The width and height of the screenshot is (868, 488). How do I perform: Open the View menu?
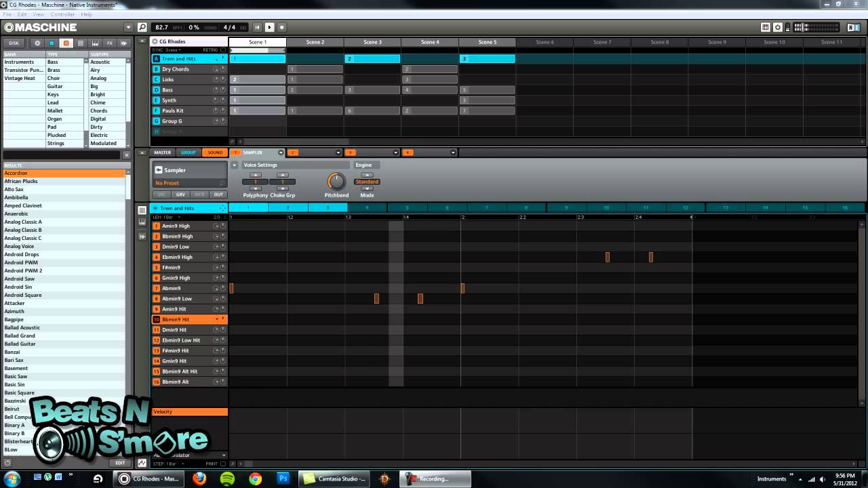(x=39, y=14)
